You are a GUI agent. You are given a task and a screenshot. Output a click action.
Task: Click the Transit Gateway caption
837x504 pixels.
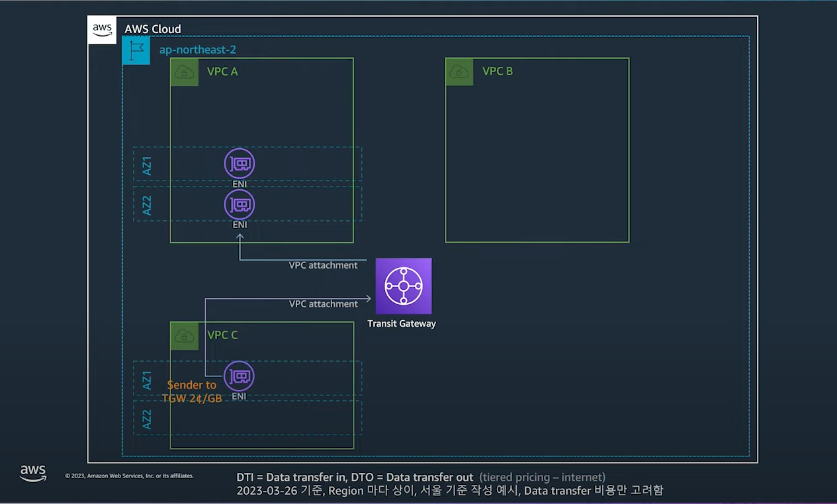tap(402, 324)
